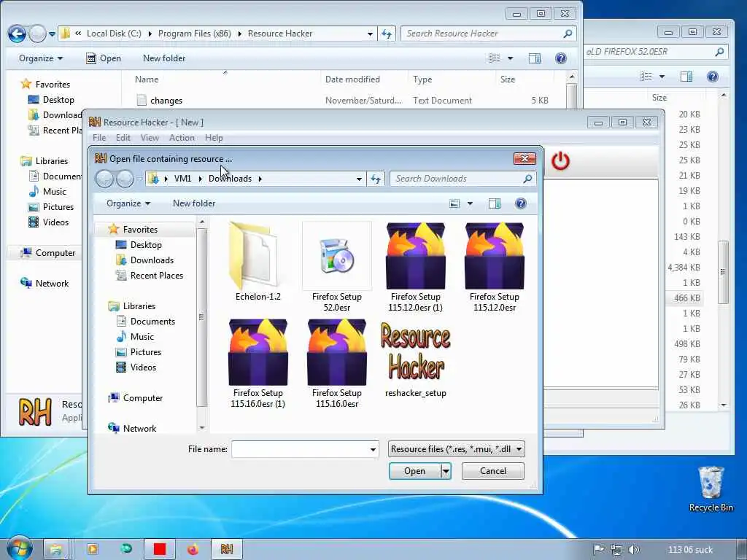Click the refresh button beside the Downloads path

tap(376, 179)
